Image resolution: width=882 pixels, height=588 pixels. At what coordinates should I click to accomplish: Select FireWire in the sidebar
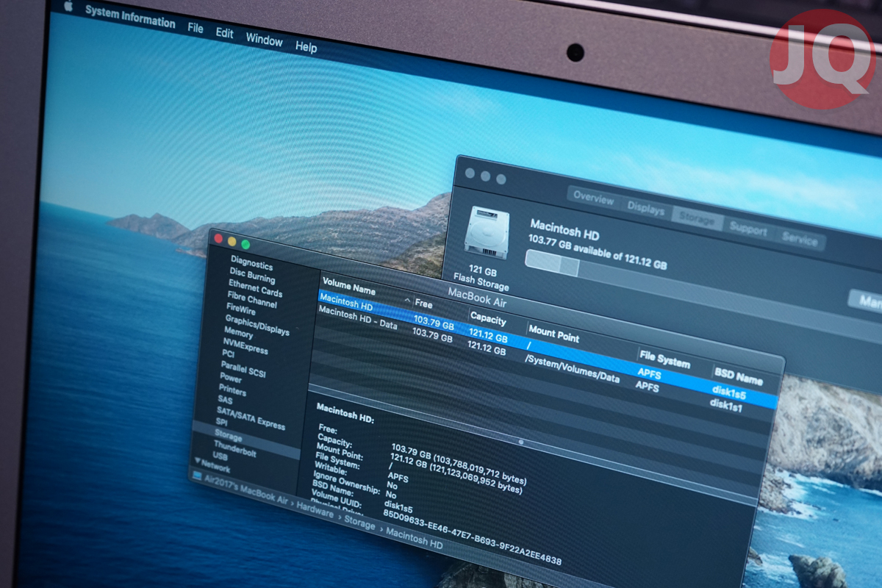pyautogui.click(x=240, y=309)
